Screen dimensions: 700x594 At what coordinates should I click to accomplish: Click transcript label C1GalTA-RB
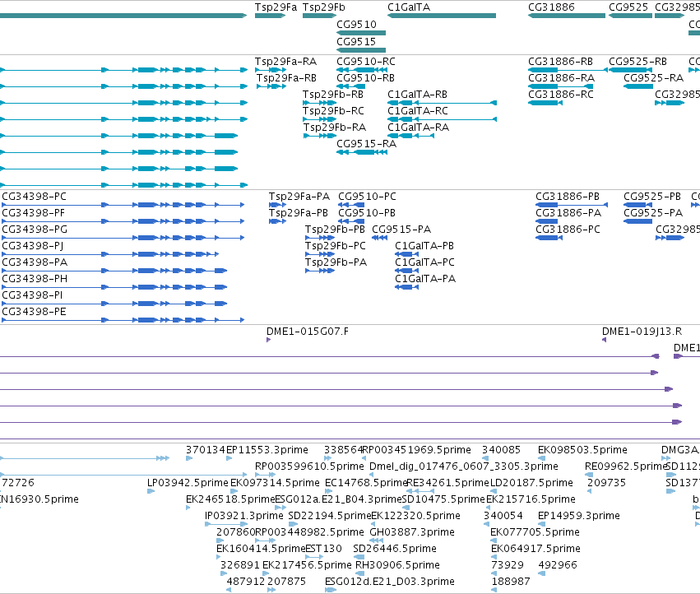point(417,95)
